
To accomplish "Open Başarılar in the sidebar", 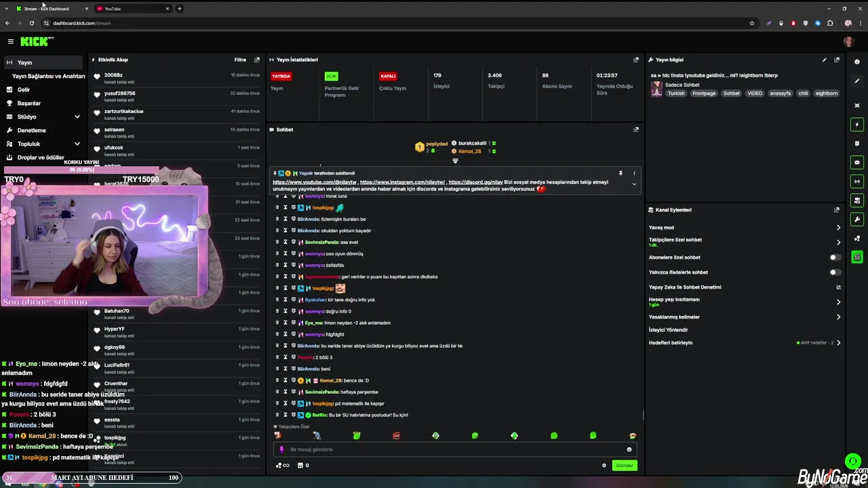I will click(x=29, y=103).
